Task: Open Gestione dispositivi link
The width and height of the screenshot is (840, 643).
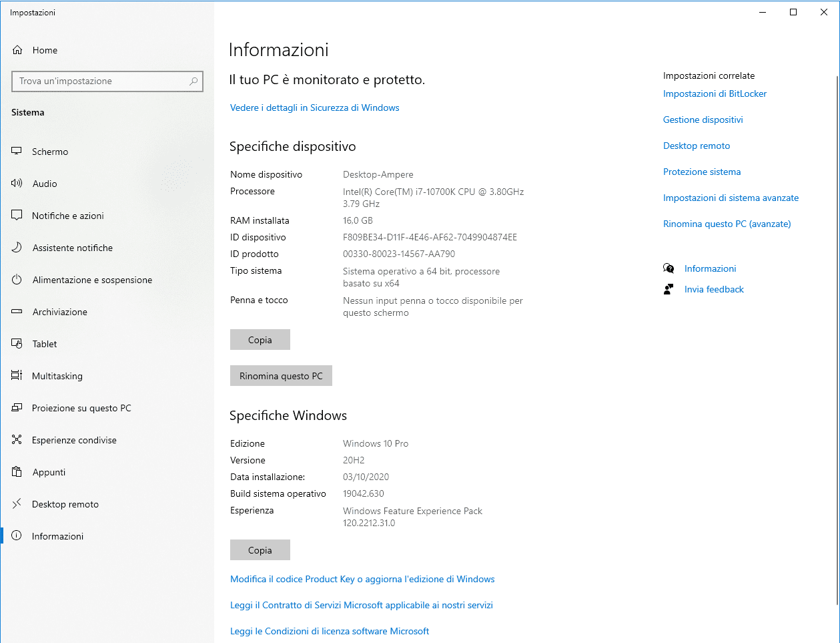Action: 703,120
